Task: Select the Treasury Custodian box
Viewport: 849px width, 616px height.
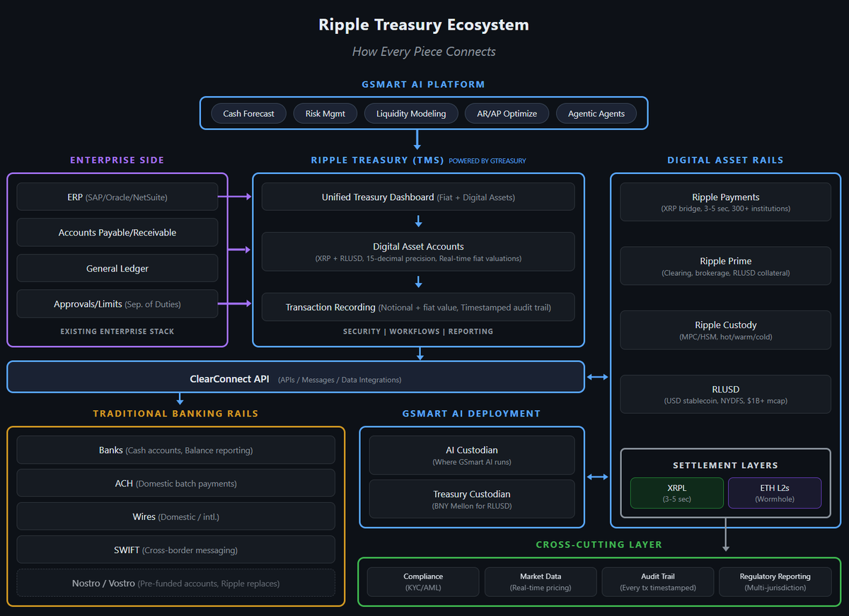Action: click(472, 499)
